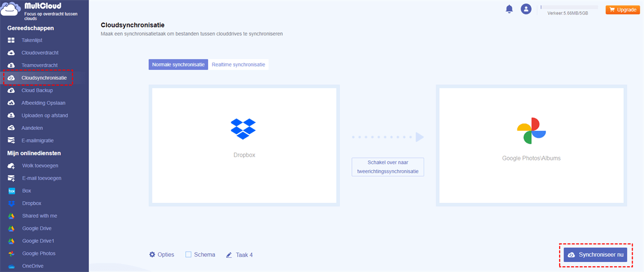Viewport: 644px width, 272px height.
Task: Click Wolk toevoegen sidebar entry
Action: click(x=40, y=166)
